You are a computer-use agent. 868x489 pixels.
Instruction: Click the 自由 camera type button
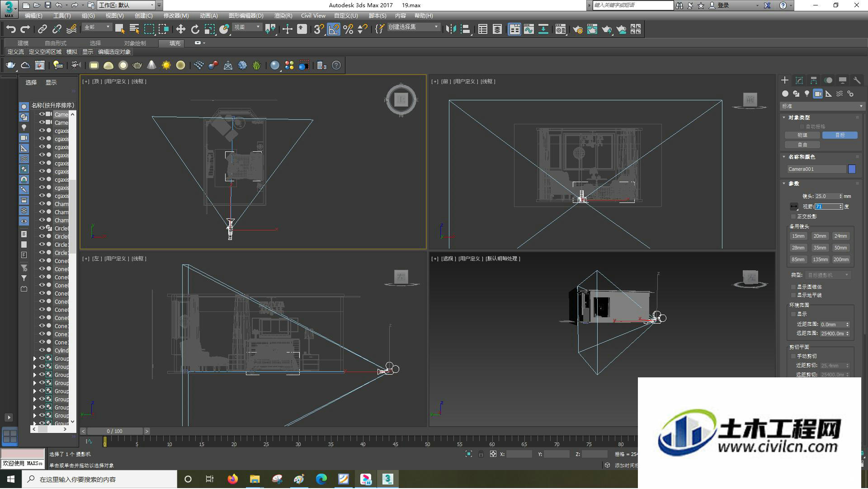click(802, 145)
